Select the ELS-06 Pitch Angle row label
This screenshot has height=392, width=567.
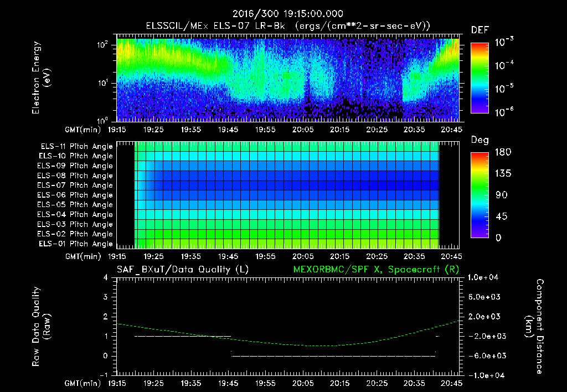pos(75,195)
